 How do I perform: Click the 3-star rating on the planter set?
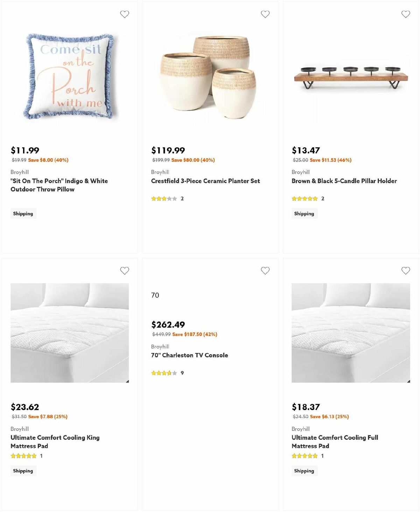point(164,198)
